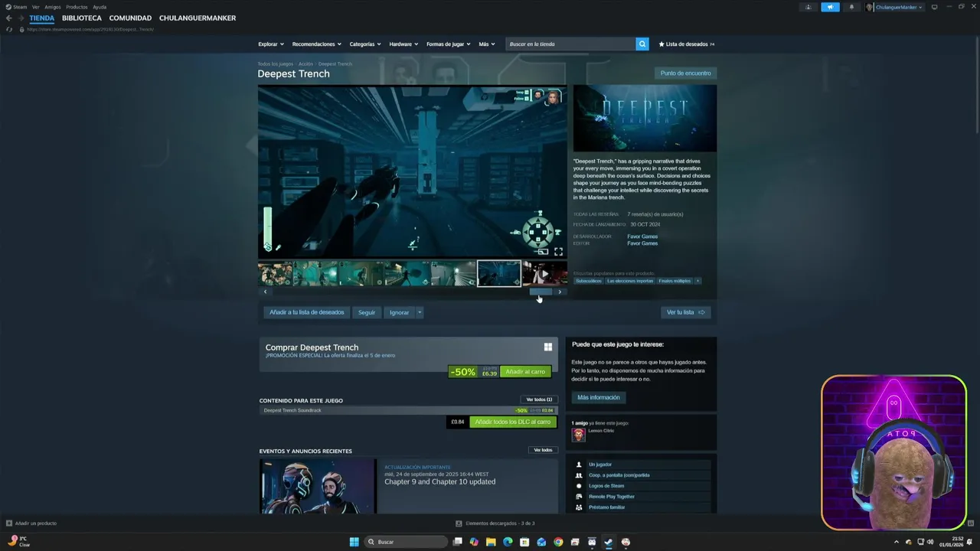
Task: Expand the Explorar store menu
Action: (271, 44)
